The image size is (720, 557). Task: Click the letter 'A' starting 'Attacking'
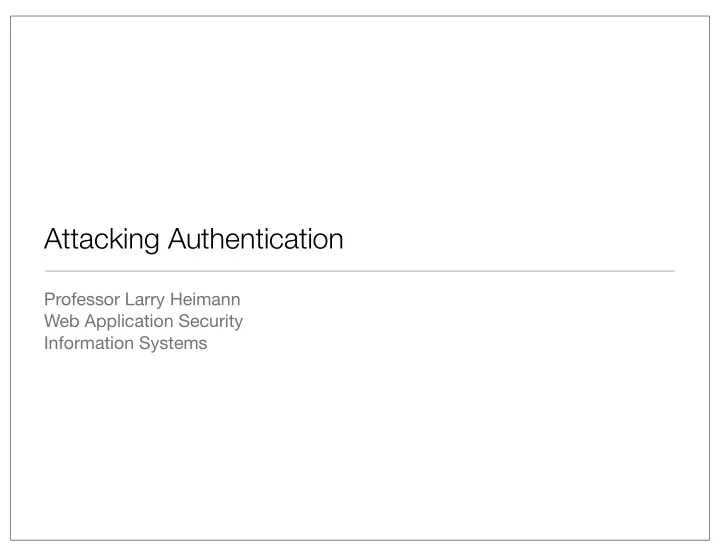52,239
